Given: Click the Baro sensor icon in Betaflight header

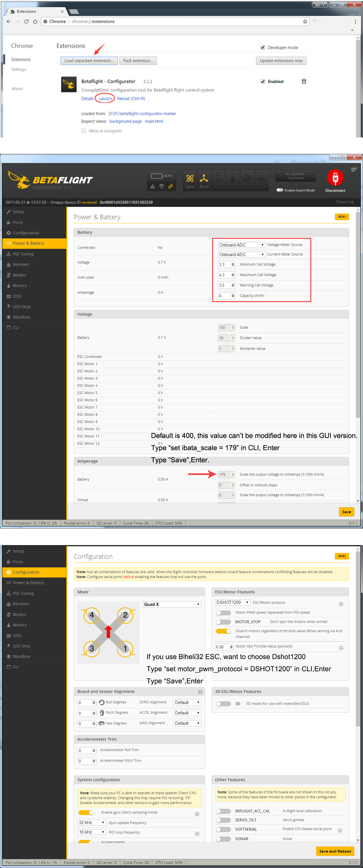Looking at the screenshot, I should [x=232, y=181].
